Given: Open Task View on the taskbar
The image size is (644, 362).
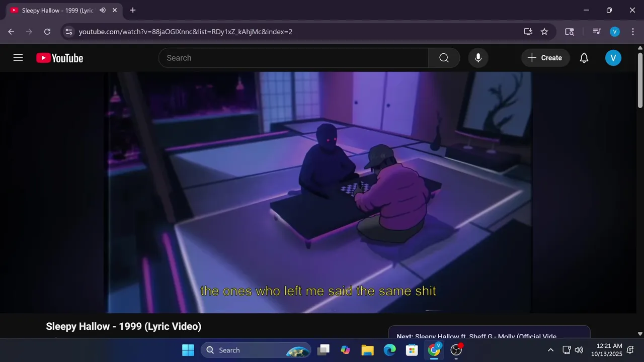Looking at the screenshot, I should (x=323, y=350).
